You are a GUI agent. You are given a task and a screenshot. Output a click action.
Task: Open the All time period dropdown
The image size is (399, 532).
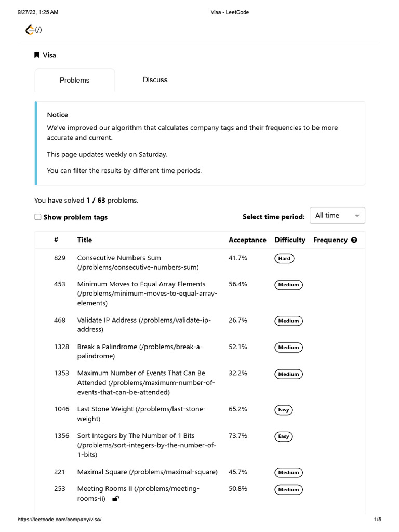[x=337, y=216]
